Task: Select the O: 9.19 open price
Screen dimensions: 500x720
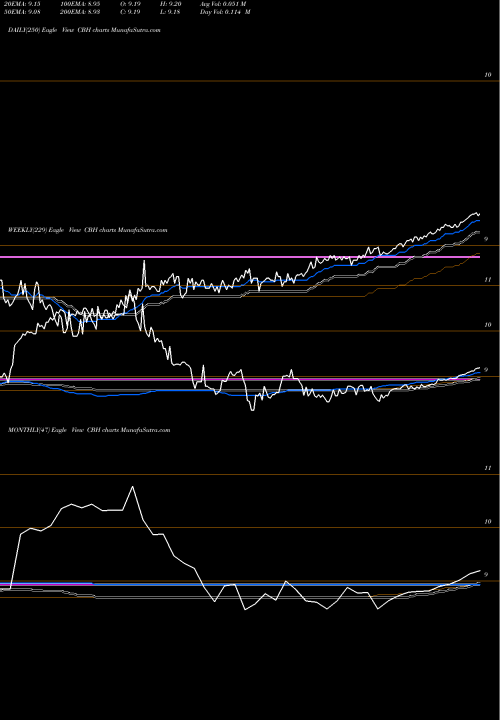Action: 131,3
